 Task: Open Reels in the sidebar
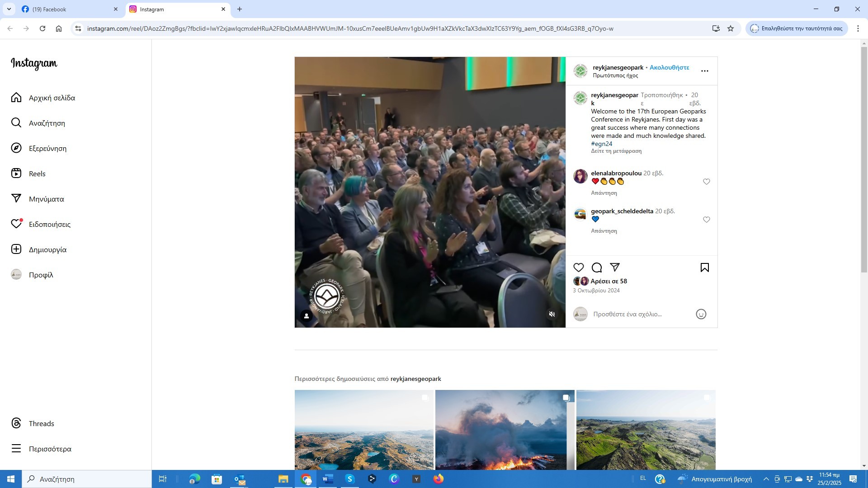[37, 174]
